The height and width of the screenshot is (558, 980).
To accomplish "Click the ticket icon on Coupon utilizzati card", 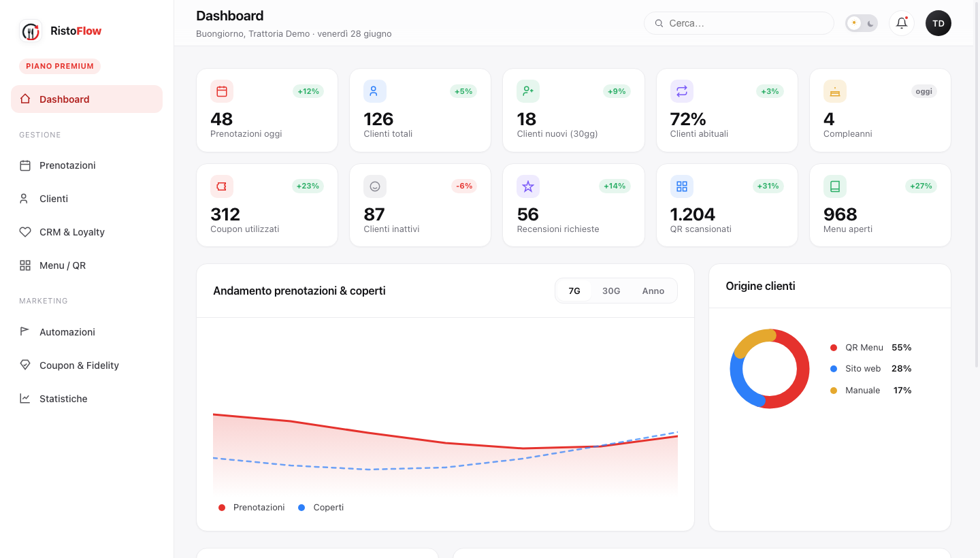I will tap(222, 186).
